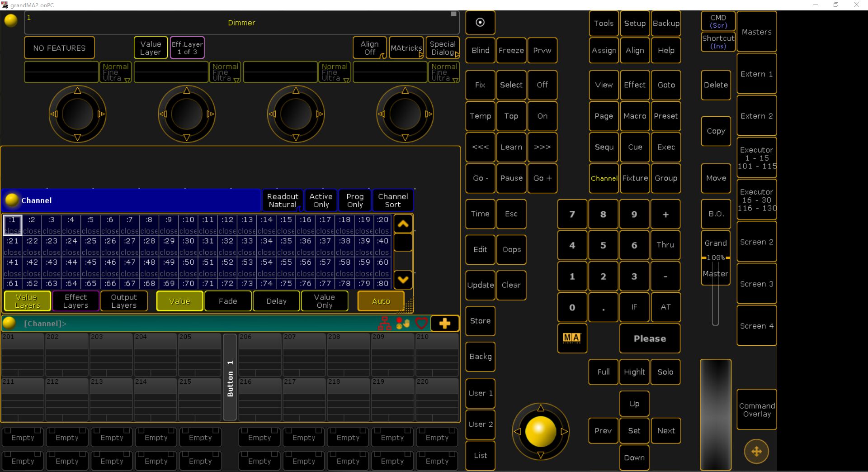Select the Delay layer

click(276, 301)
